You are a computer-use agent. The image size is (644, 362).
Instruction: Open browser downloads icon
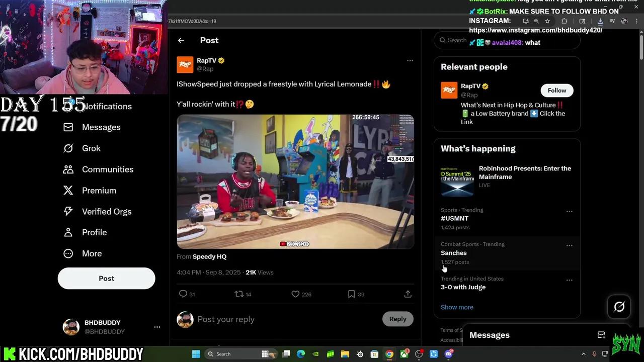[600, 21]
